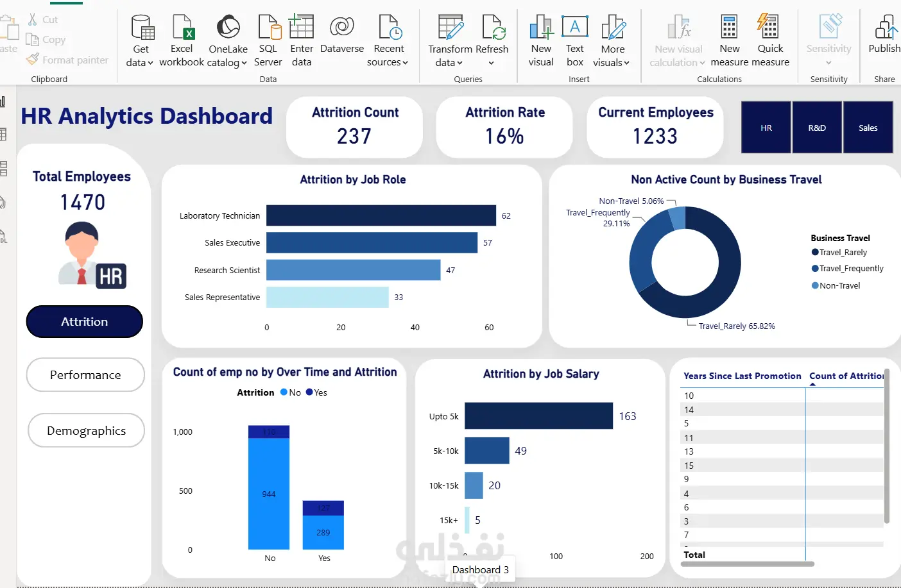Filter dashboard by R&D department
The width and height of the screenshot is (901, 588).
pyautogui.click(x=817, y=128)
